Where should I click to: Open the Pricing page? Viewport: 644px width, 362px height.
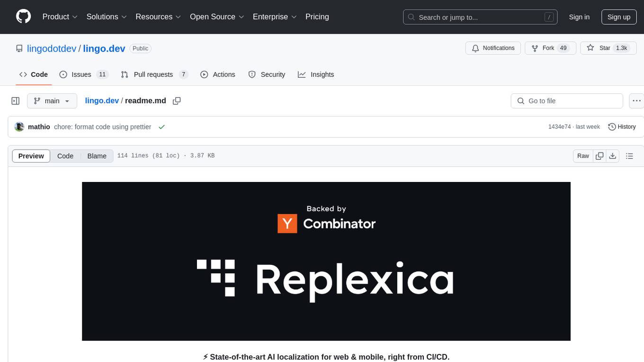317,17
